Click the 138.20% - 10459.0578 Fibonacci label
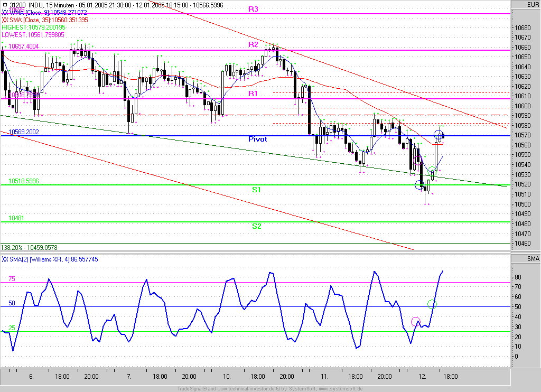This screenshot has width=541, height=392. (29, 247)
